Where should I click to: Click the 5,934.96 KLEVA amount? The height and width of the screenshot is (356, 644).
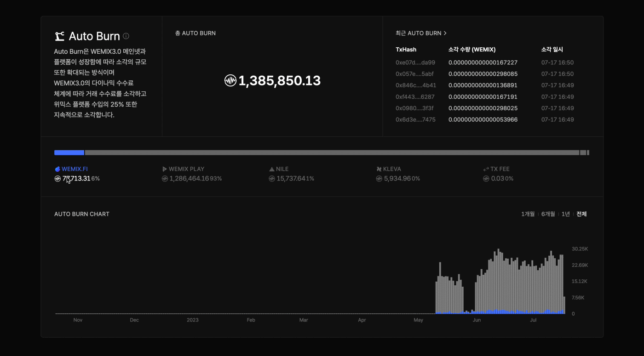click(397, 179)
